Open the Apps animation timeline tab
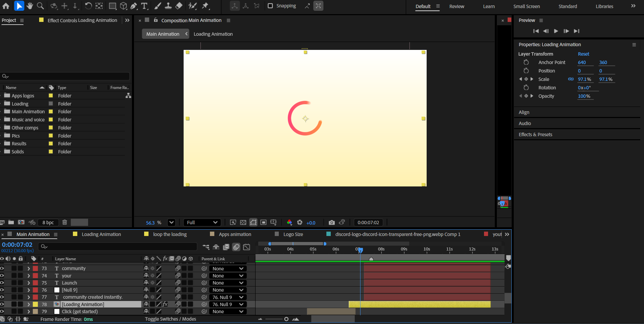Viewport: 644px width, 324px height. coord(235,234)
